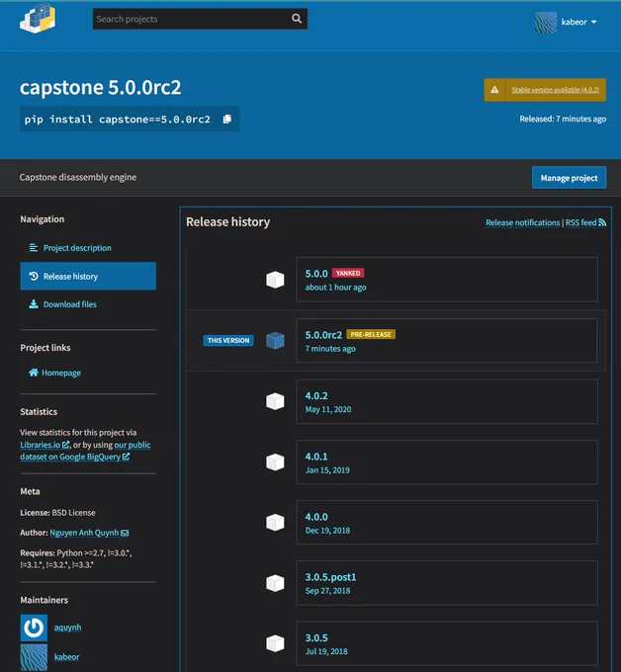Click 'capstone 5.0.0rc2' page title
Viewport: 621px width, 672px height.
(100, 87)
